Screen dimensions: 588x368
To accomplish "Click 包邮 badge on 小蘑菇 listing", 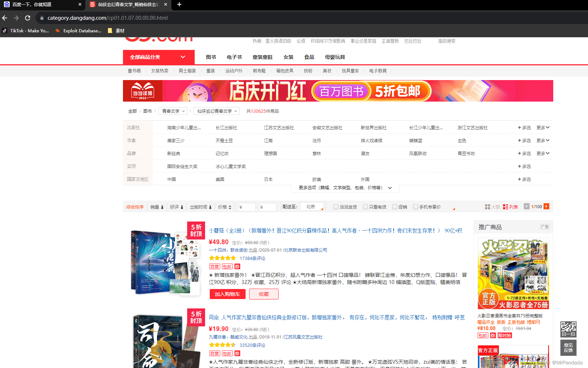I will pyautogui.click(x=227, y=266).
